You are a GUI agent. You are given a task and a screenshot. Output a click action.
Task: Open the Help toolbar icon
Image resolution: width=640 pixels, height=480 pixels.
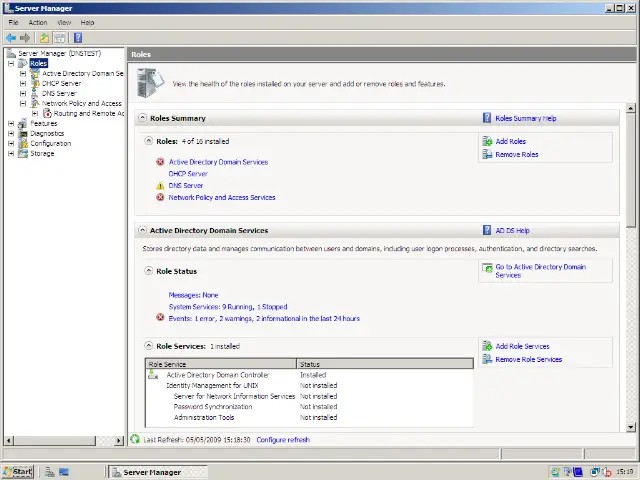click(x=78, y=38)
